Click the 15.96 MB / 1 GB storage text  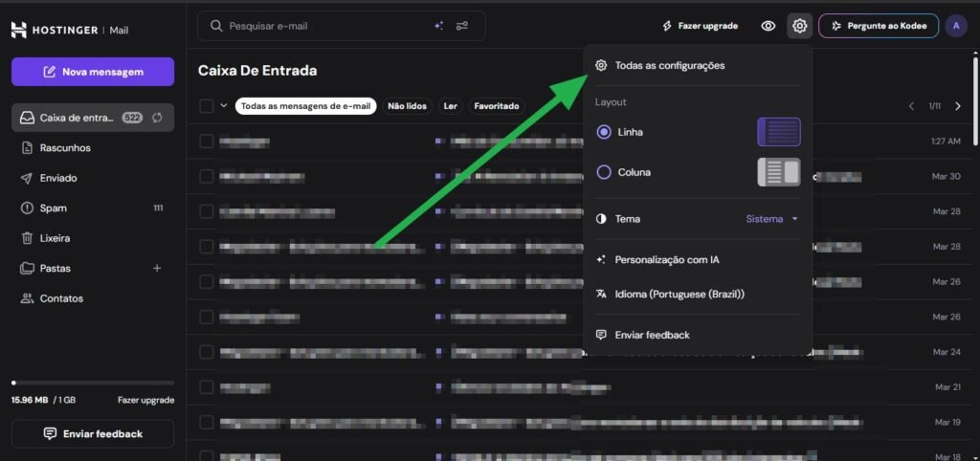[x=43, y=401]
